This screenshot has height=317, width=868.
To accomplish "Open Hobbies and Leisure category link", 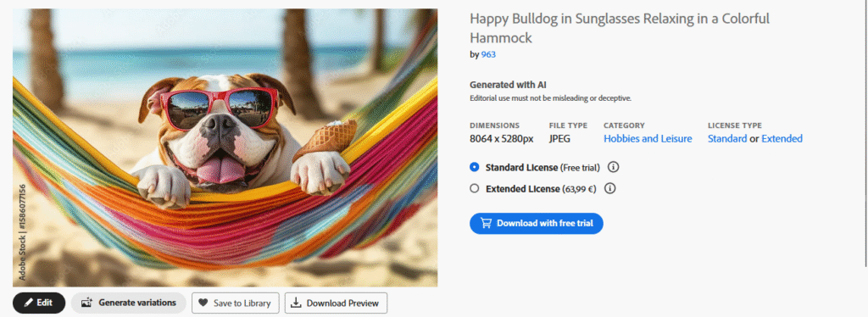I will click(648, 139).
